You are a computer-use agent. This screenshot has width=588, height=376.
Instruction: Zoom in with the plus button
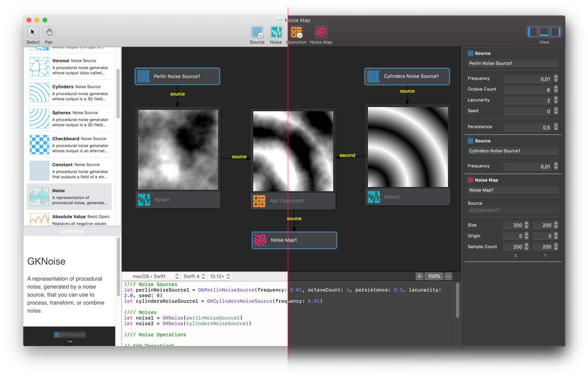point(419,276)
